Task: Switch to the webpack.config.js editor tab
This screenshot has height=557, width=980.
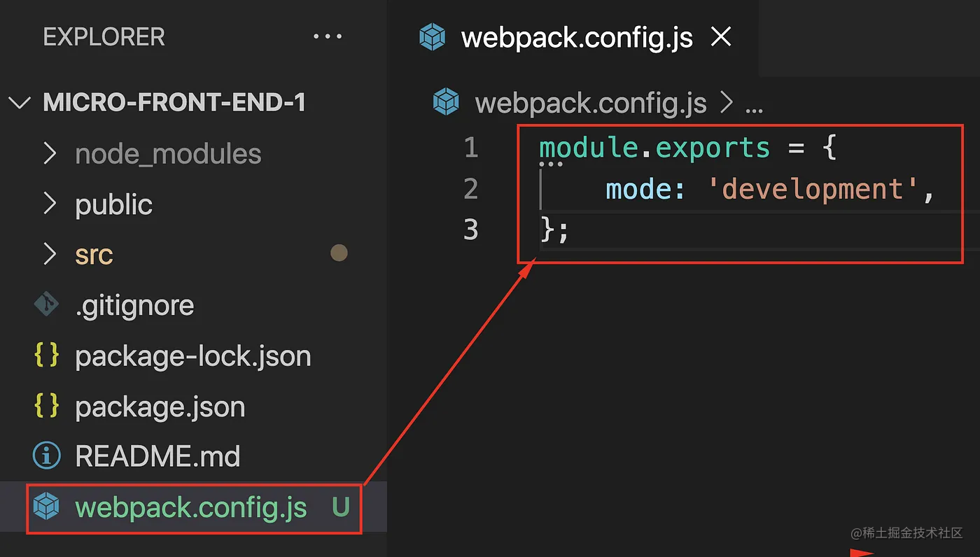Action: (575, 38)
